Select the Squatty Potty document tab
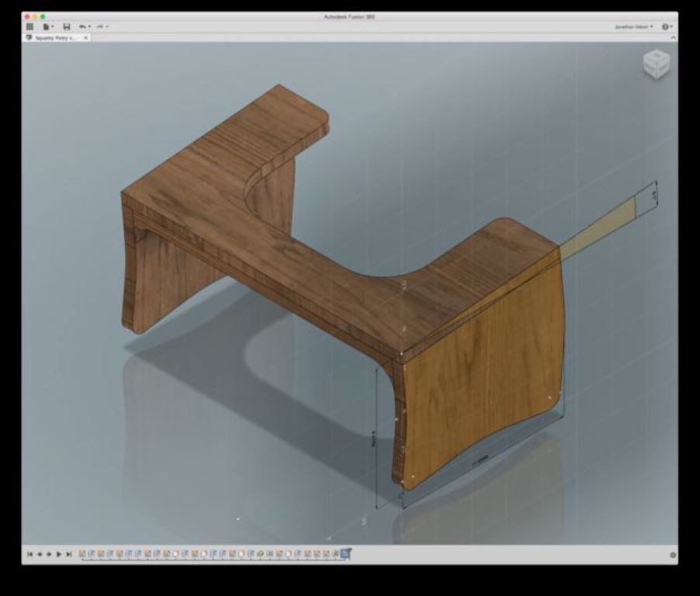 (54, 37)
